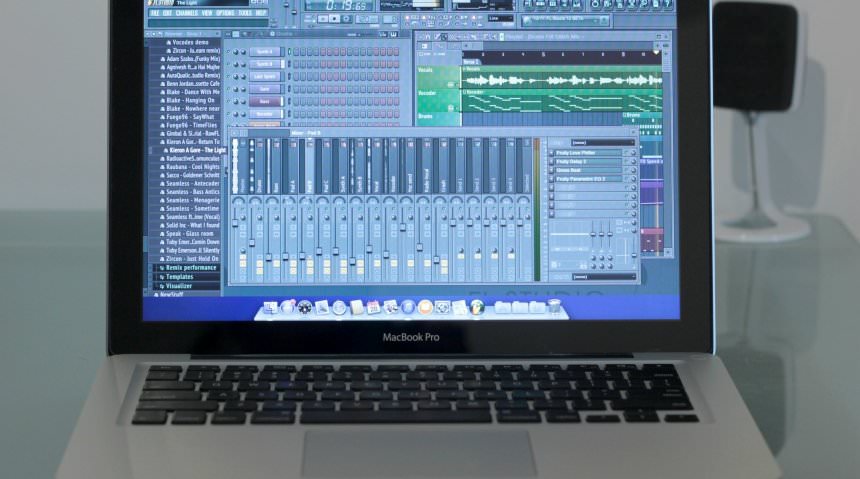Open the VIEW menu
860x479 pixels.
207,13
